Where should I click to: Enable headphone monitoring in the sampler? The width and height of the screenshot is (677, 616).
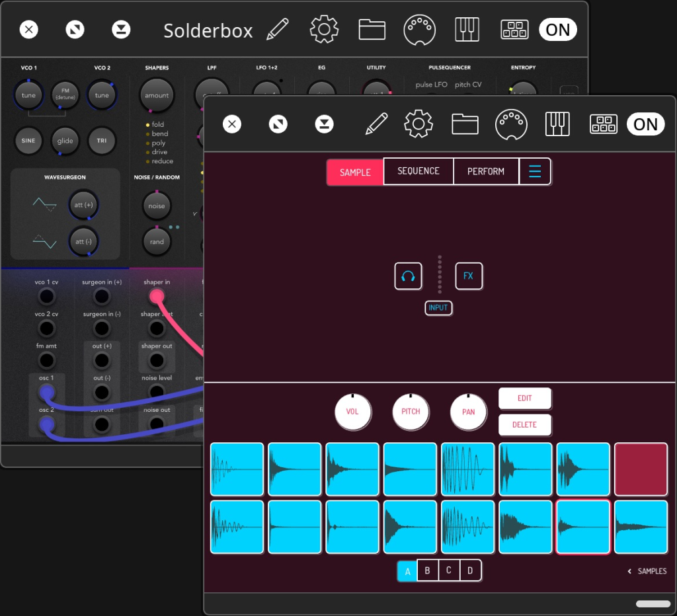[x=408, y=276]
